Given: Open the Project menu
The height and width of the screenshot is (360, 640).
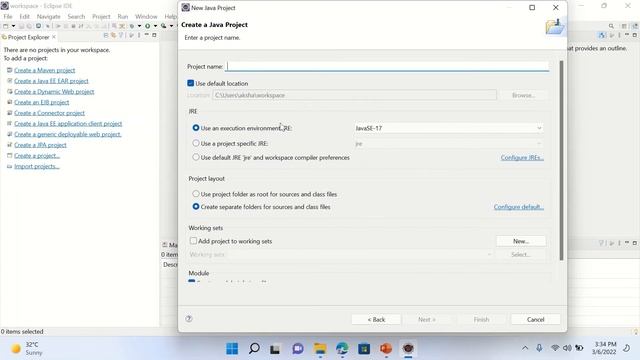Looking at the screenshot, I should [x=101, y=16].
